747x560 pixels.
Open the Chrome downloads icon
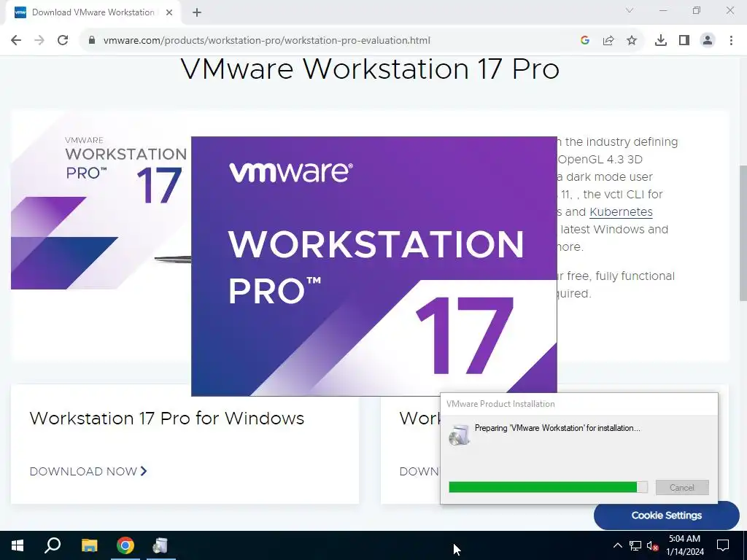(661, 41)
